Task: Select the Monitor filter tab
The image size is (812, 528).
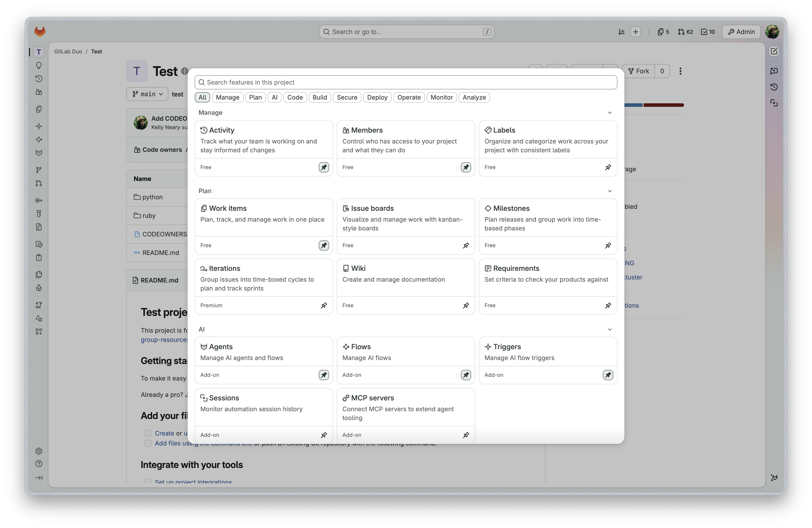Action: 442,97
